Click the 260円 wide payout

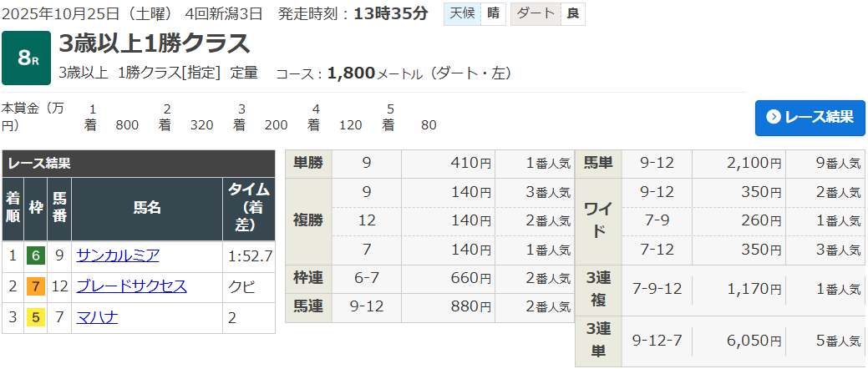tap(760, 220)
